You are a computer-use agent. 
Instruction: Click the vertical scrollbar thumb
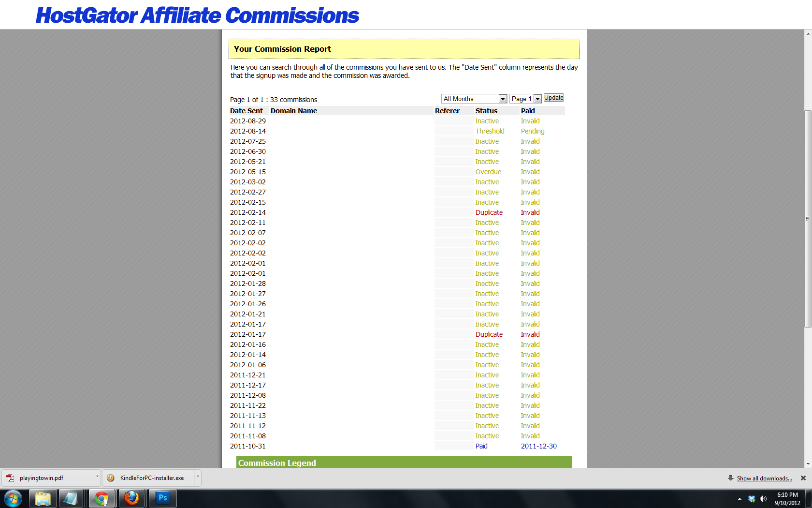(x=808, y=219)
